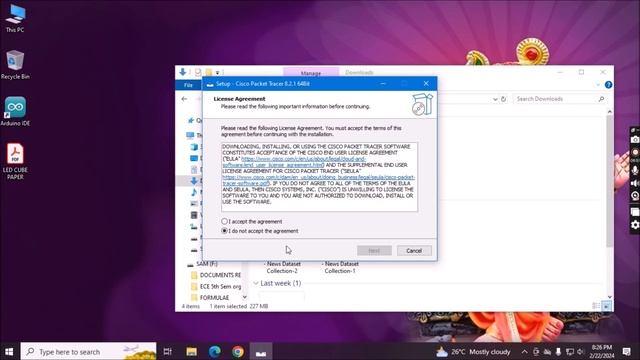Select 'I accept the agreement' radio button

224,221
